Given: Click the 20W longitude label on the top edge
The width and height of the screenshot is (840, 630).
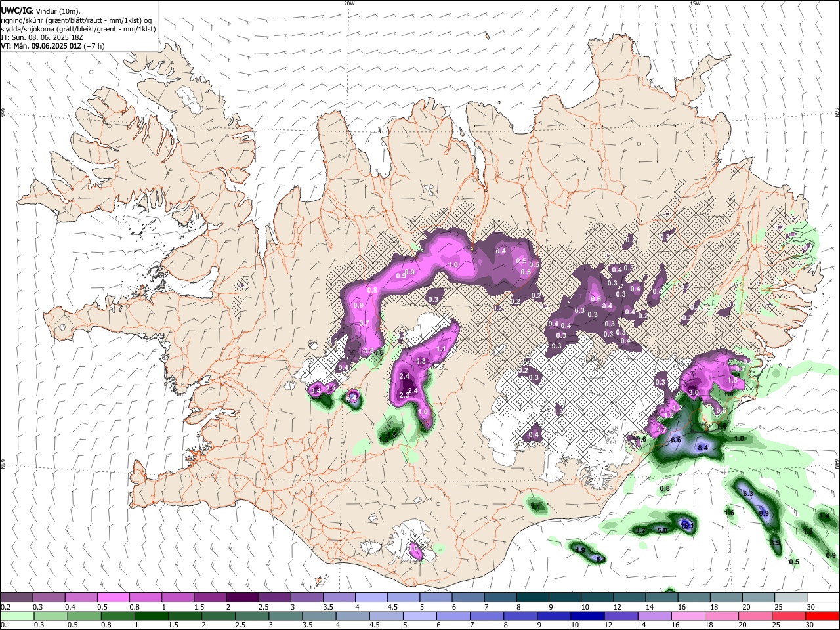Looking at the screenshot, I should click(349, 3).
